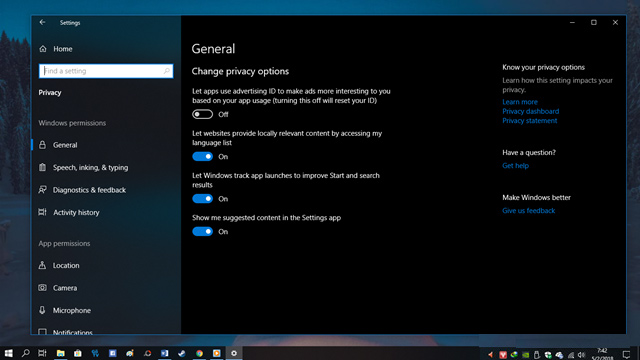Turn off suggested content in Settings toggle
The width and height of the screenshot is (640, 360).
point(202,231)
